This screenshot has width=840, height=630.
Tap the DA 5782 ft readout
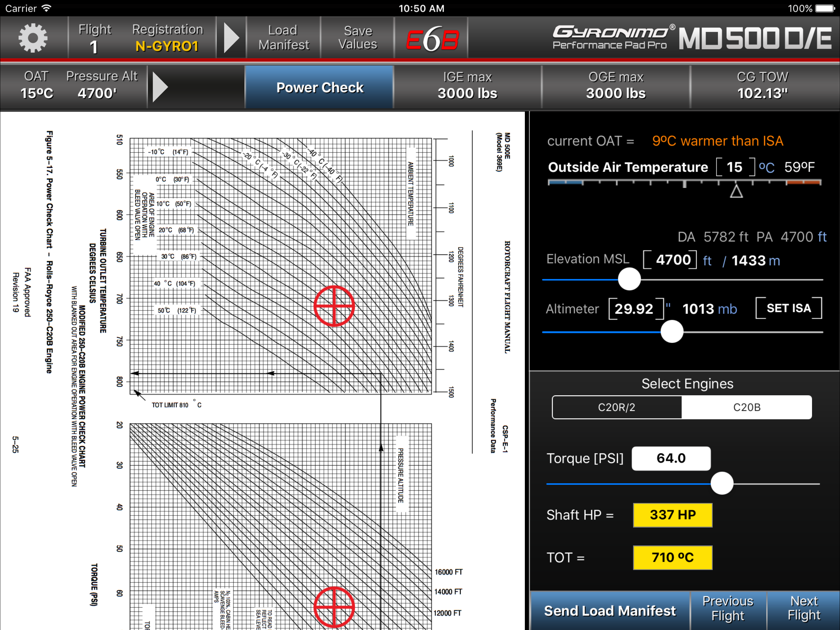coord(713,237)
